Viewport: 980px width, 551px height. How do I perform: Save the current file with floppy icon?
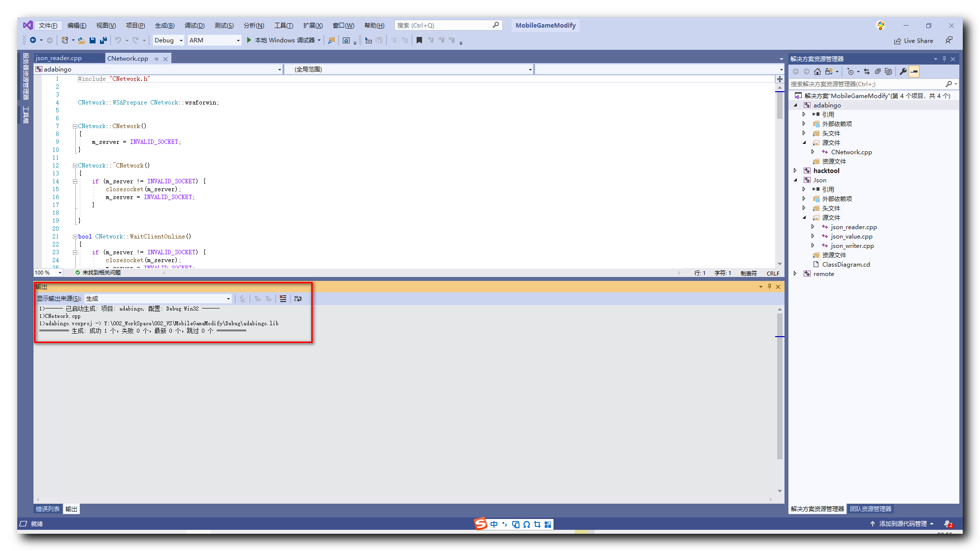point(93,40)
